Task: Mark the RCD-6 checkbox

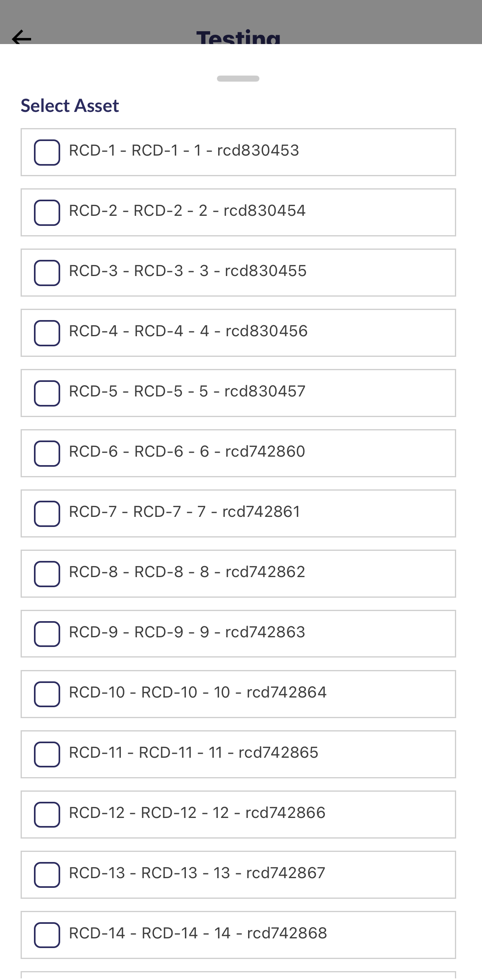Action: (x=47, y=453)
